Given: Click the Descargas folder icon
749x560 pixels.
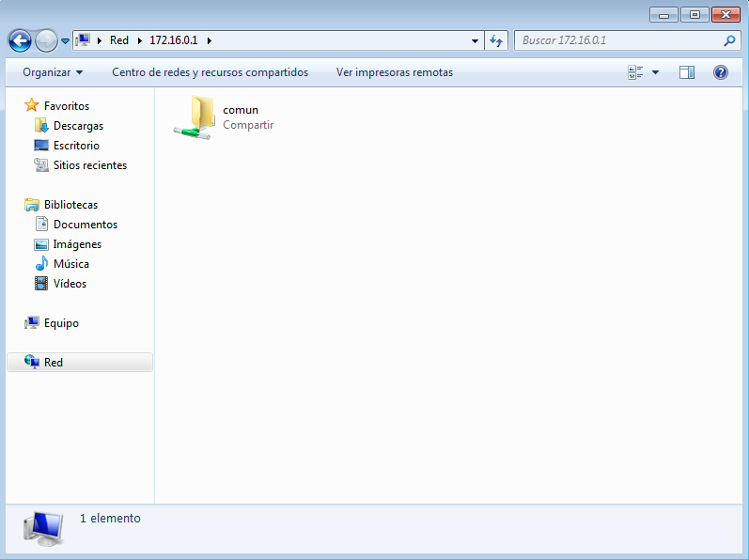Looking at the screenshot, I should coord(41,126).
